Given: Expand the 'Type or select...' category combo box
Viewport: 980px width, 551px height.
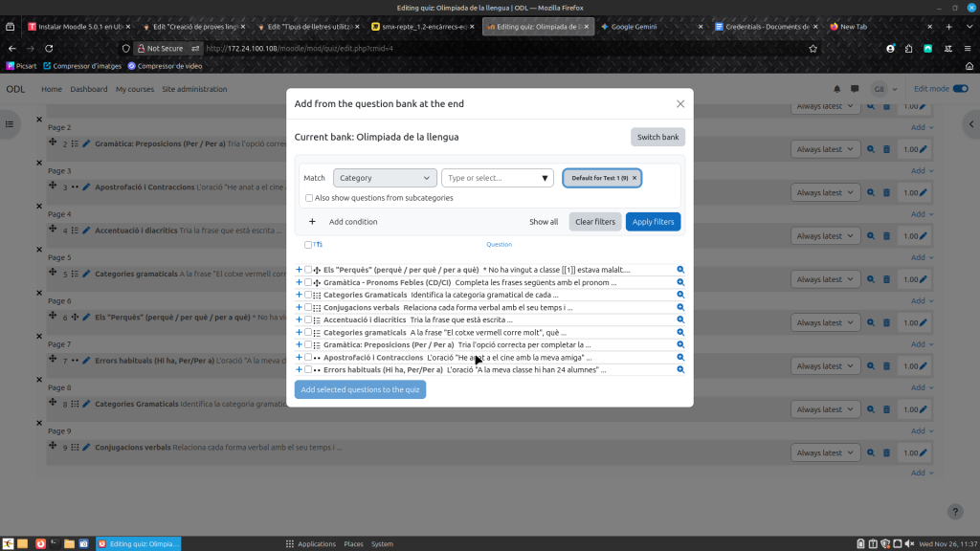Looking at the screenshot, I should click(x=546, y=178).
